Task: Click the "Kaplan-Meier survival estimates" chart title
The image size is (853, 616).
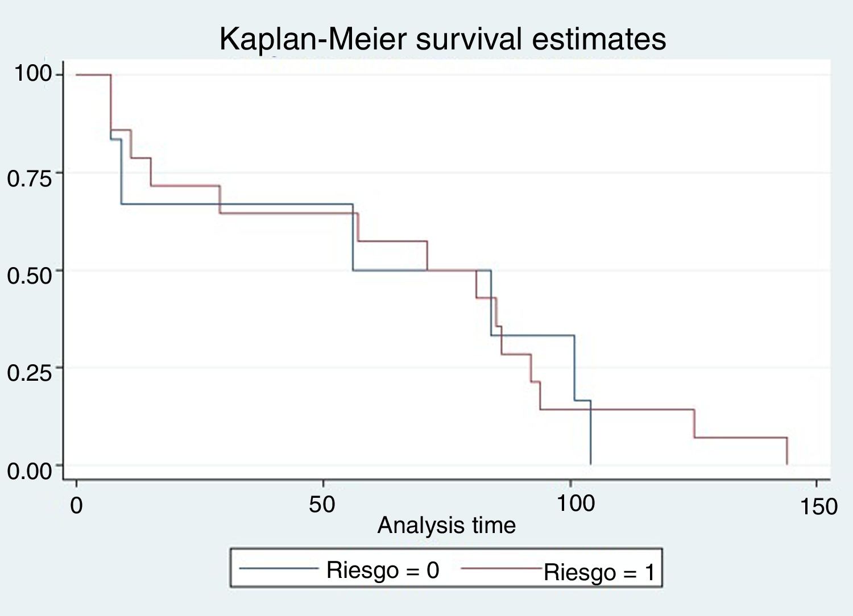Action: (442, 39)
